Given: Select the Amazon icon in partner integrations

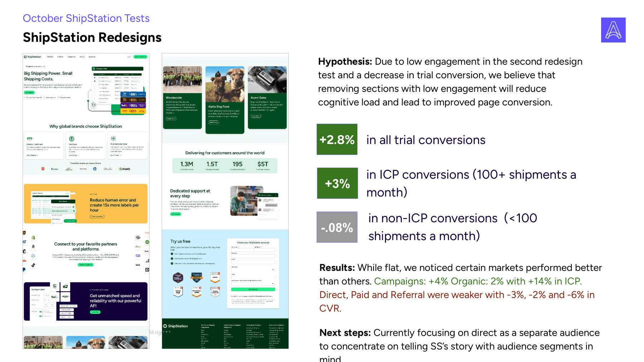Looking at the screenshot, I should click(x=33, y=246).
